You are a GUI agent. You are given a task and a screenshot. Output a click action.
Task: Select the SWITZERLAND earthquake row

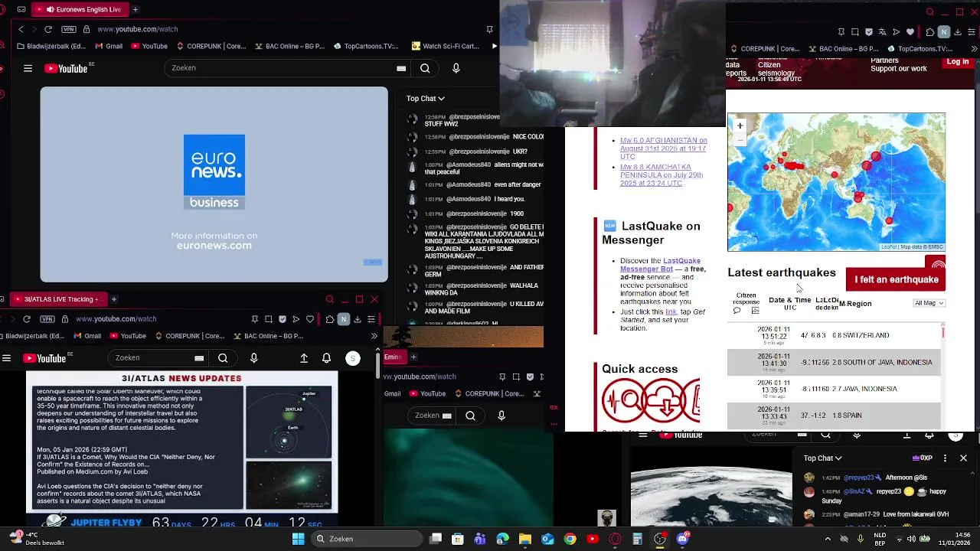[x=834, y=335]
